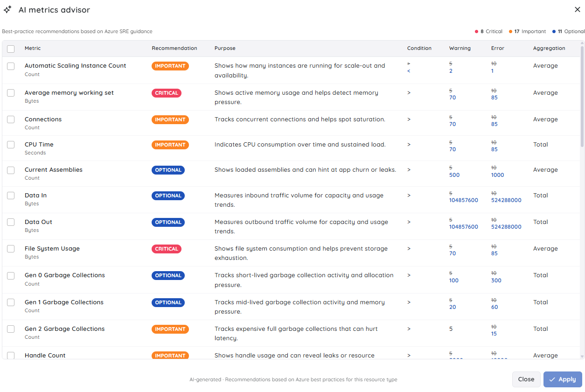Click the Connections metric name
This screenshot has height=392, width=585.
click(x=43, y=119)
